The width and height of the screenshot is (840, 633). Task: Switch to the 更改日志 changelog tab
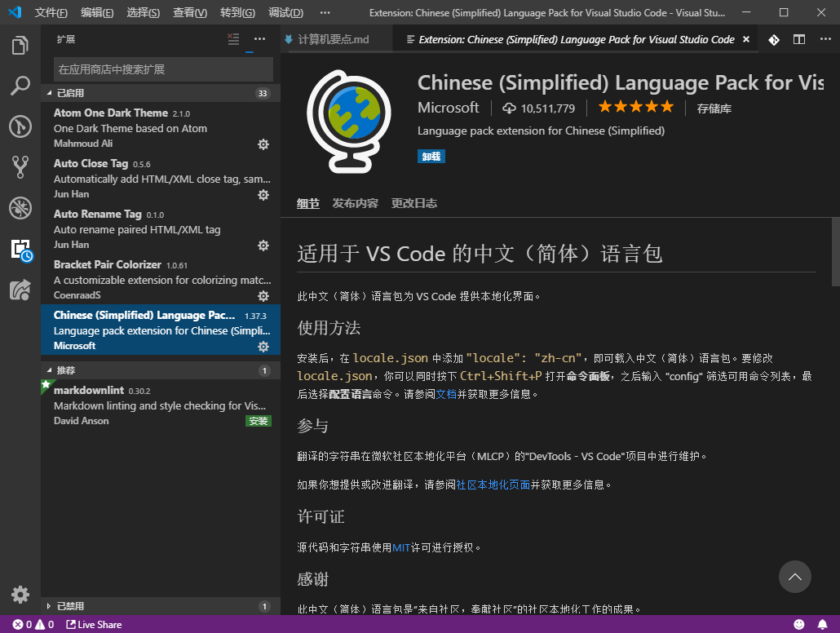pyautogui.click(x=414, y=203)
